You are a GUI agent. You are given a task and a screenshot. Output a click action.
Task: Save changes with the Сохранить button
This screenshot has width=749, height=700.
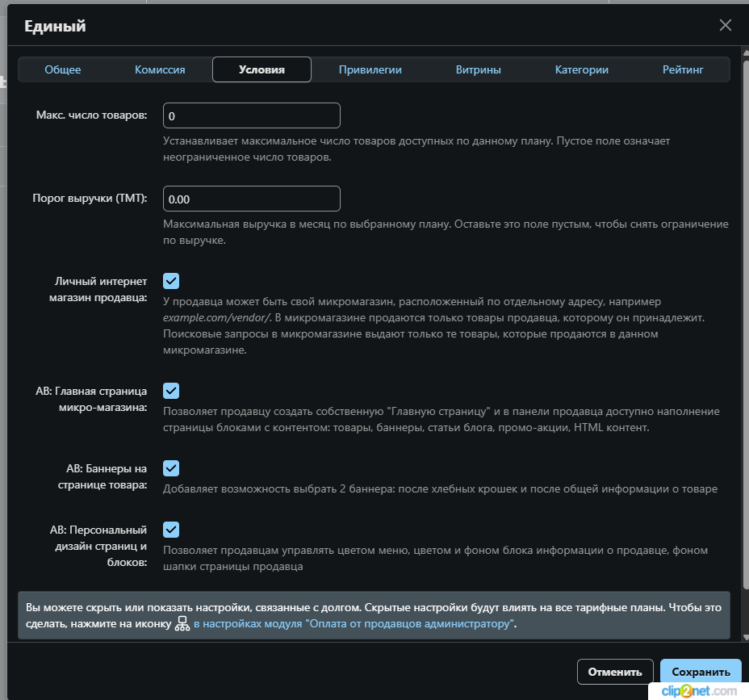[700, 672]
